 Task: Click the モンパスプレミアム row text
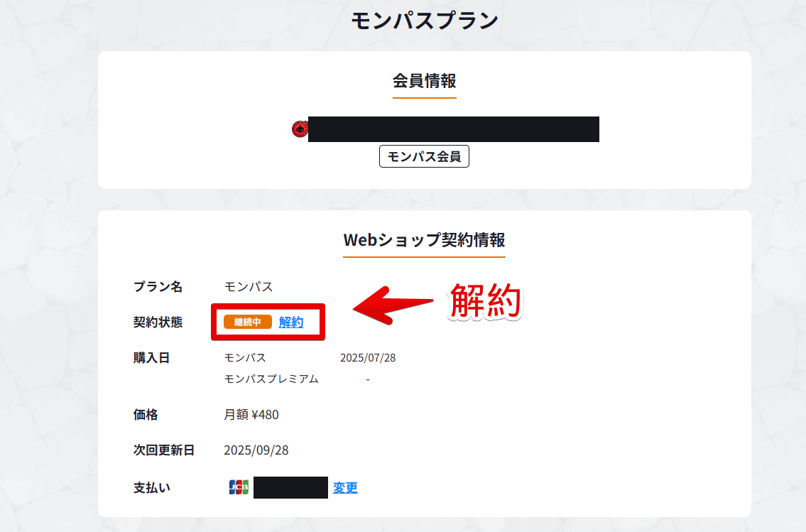pos(271,379)
